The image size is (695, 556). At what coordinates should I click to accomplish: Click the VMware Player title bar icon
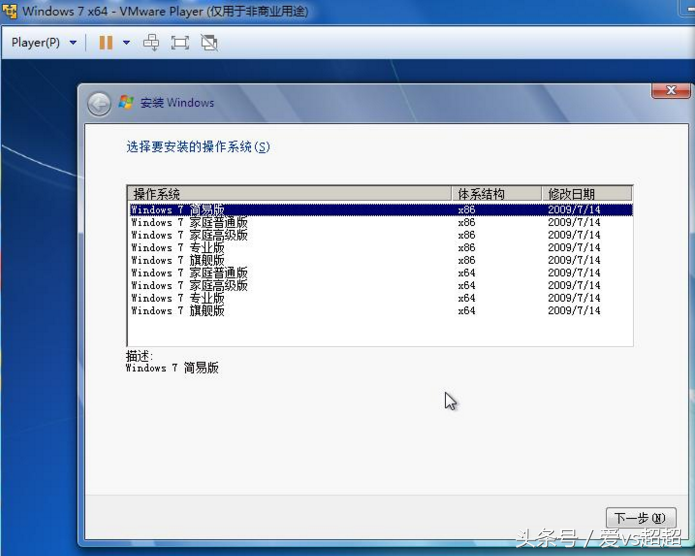(9, 11)
